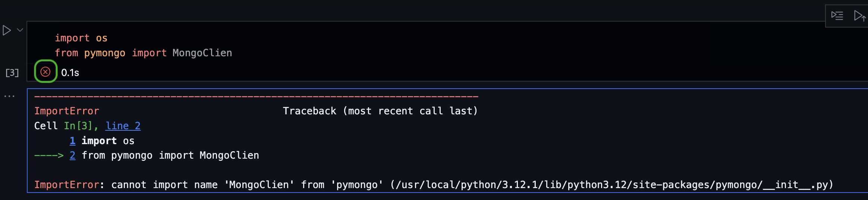Viewport: 868px width, 200px height.
Task: Click the Run by Line toolbar icon
Action: [x=837, y=16]
